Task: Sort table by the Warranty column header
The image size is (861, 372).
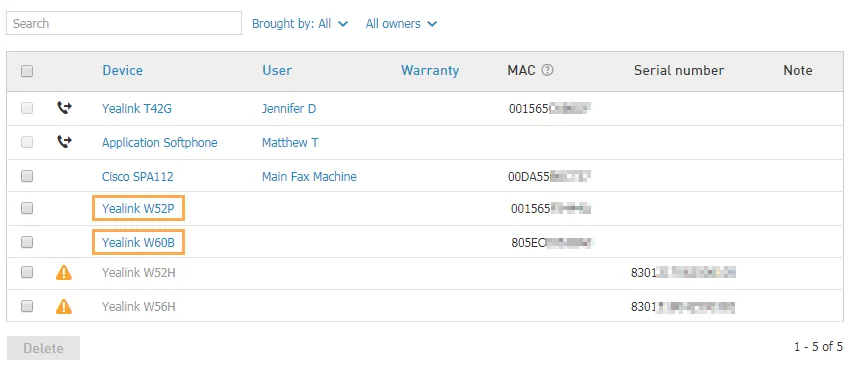Action: click(430, 70)
